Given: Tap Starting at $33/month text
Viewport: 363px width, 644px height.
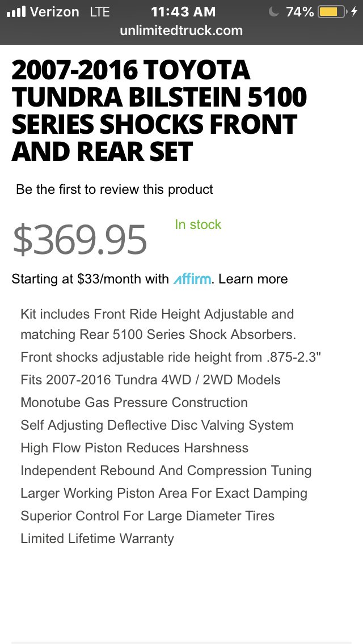Looking at the screenshot, I should pyautogui.click(x=90, y=279).
